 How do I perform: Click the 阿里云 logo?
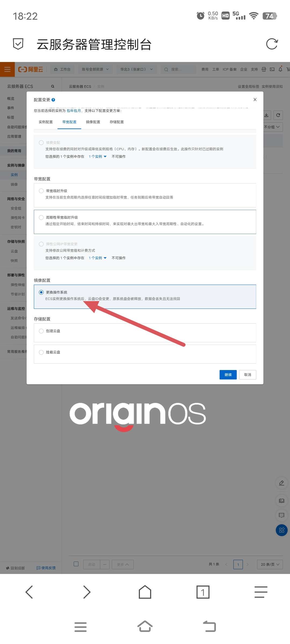pyautogui.click(x=31, y=69)
